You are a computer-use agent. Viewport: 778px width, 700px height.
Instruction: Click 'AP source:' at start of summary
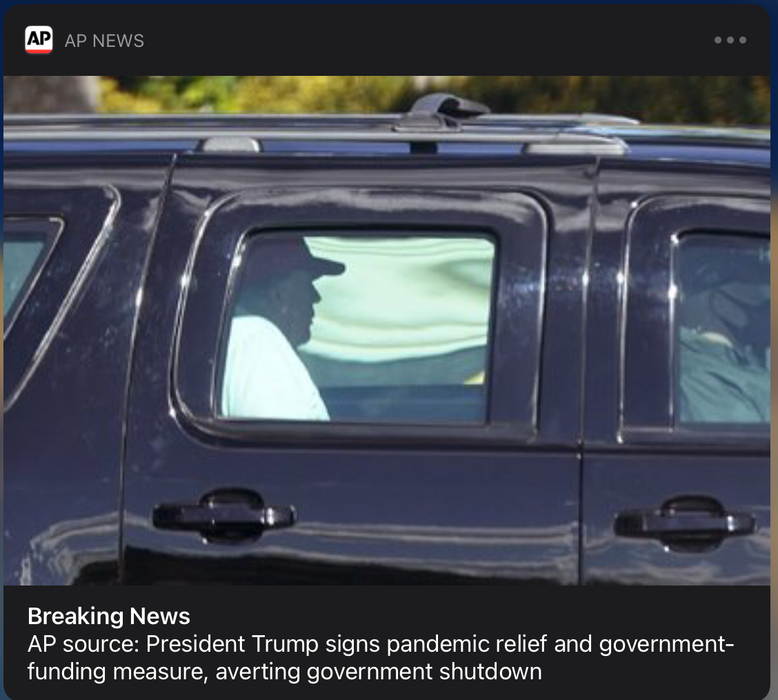(83, 644)
